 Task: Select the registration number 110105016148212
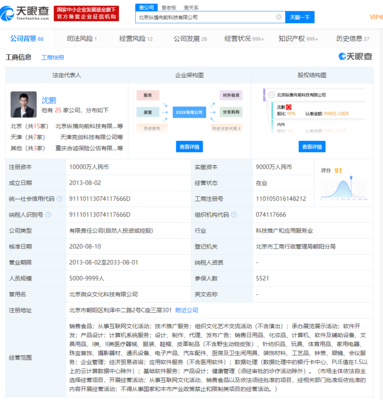pos(281,199)
